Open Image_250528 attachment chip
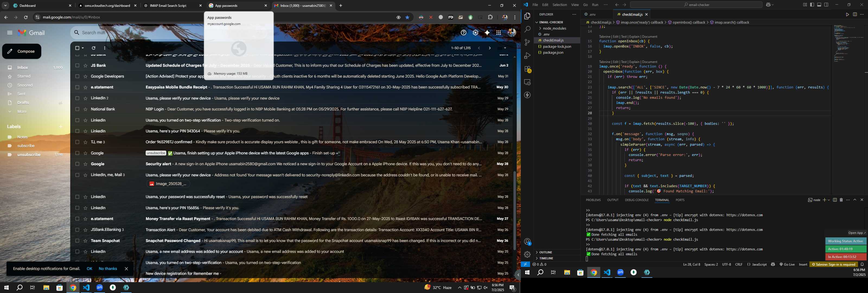The width and height of the screenshot is (868, 293). point(168,184)
